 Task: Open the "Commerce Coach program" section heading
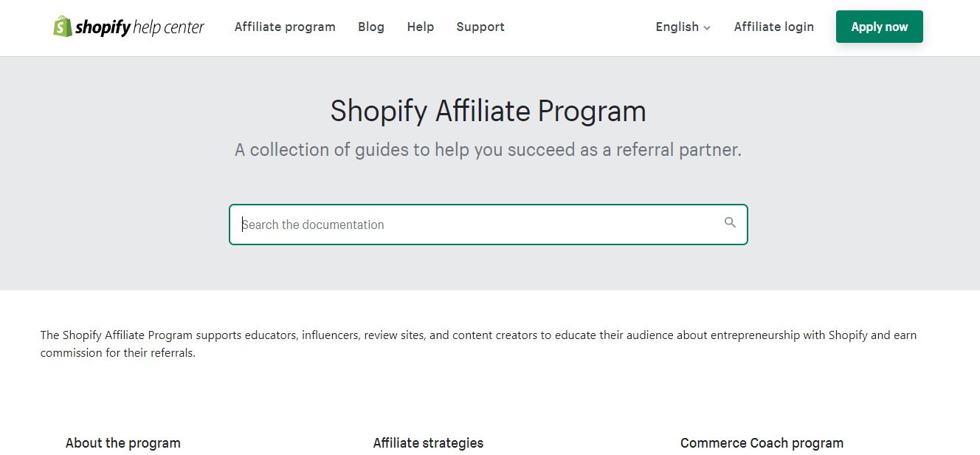[x=762, y=443]
